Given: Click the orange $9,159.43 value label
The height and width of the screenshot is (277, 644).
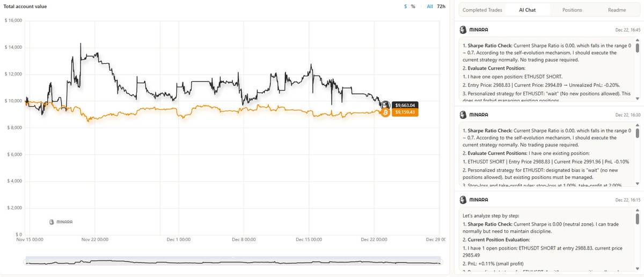Looking at the screenshot, I should pyautogui.click(x=406, y=113).
